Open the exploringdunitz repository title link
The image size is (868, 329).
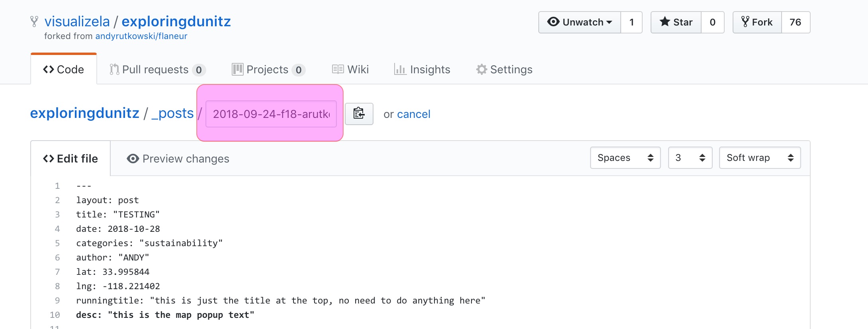coord(176,22)
